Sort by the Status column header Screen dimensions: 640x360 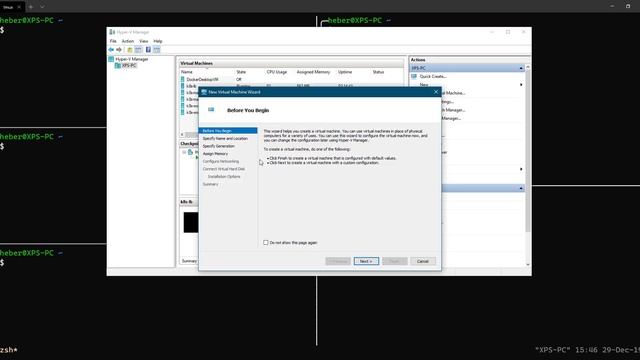[378, 72]
